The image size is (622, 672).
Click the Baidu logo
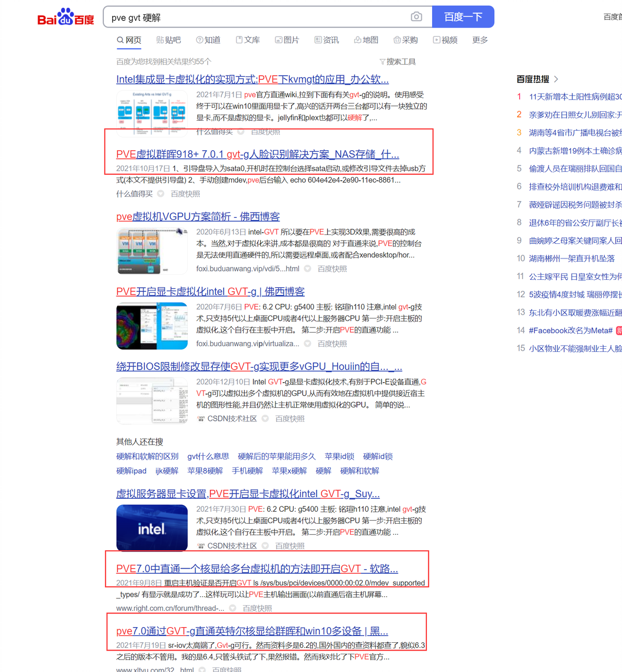66,17
